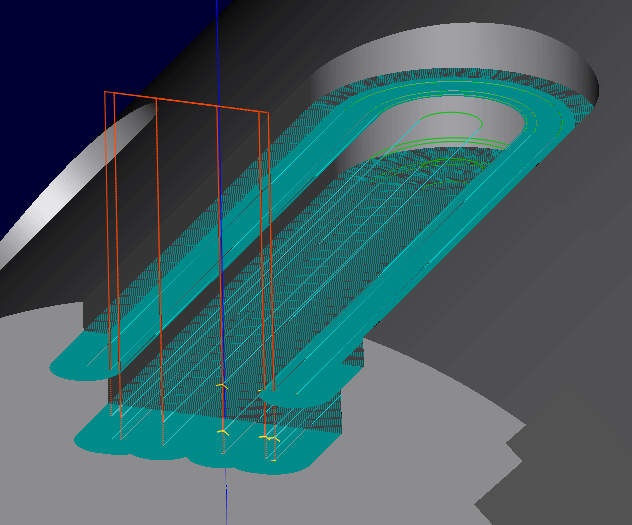This screenshot has height=525, width=632.
Task: Select the curved gray wall above slot
Action: pos(450,45)
